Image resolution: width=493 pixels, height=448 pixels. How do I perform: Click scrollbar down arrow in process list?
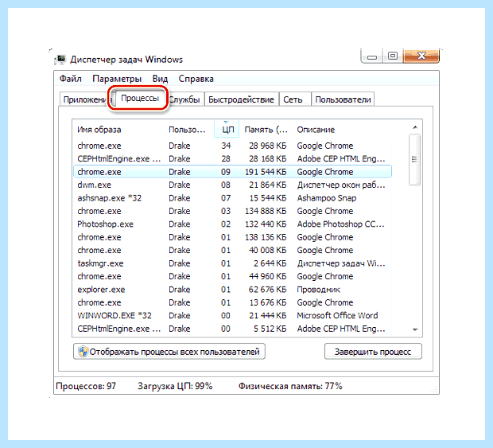[415, 329]
